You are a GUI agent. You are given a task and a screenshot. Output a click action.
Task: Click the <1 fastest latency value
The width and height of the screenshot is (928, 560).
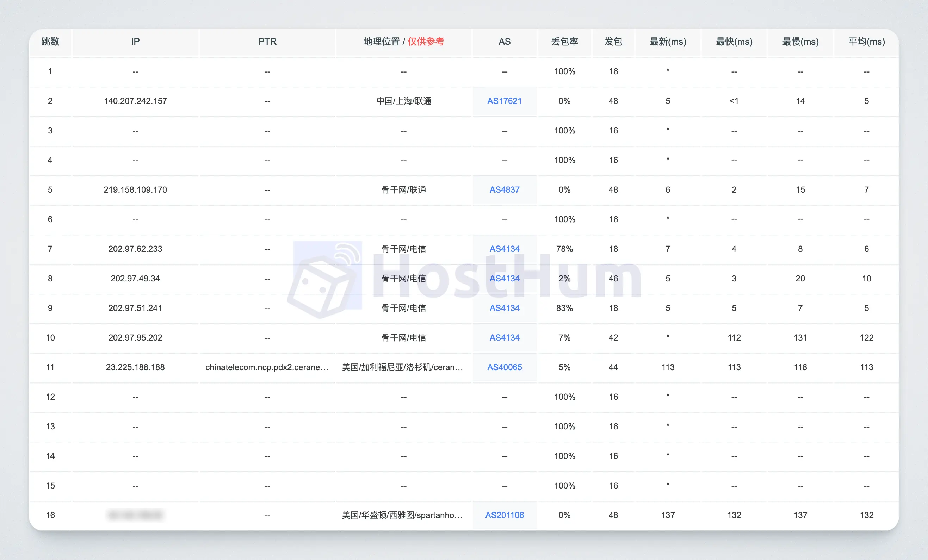pos(734,101)
